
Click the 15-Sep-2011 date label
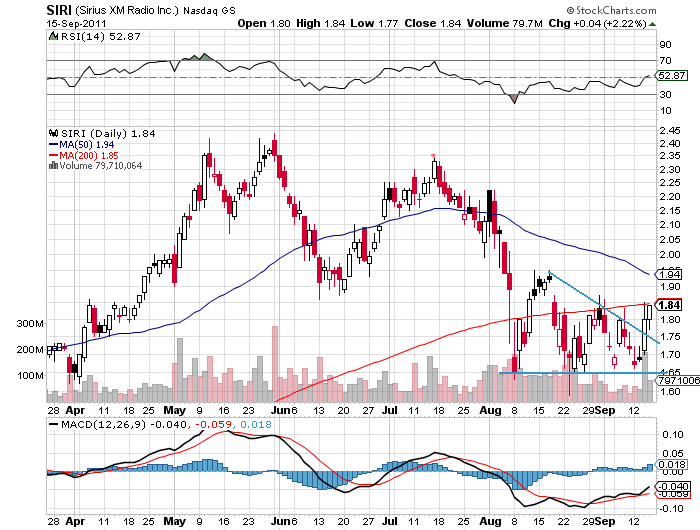(x=76, y=24)
